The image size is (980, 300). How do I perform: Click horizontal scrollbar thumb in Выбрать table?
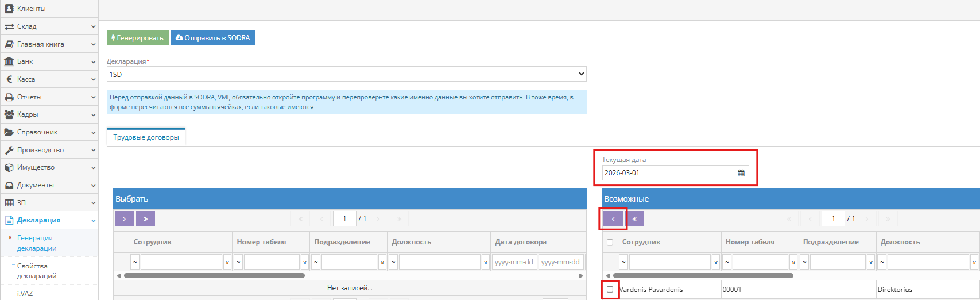click(214, 276)
